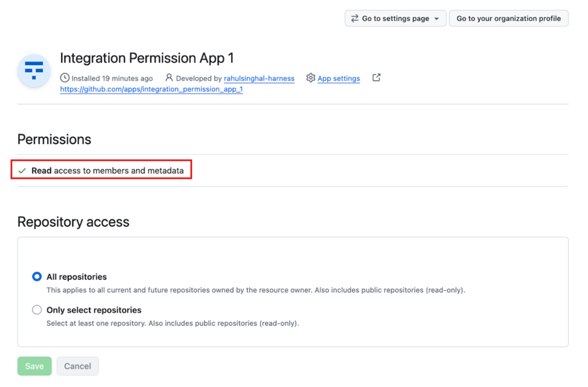This screenshot has height=387, width=588.
Task: Open the App settings link
Action: (x=338, y=79)
